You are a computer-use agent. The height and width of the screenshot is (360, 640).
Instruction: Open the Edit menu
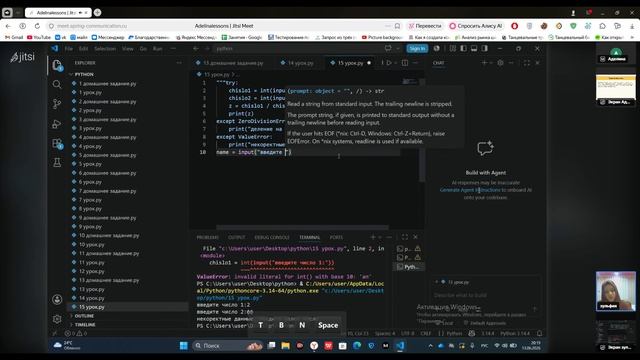coord(83,49)
